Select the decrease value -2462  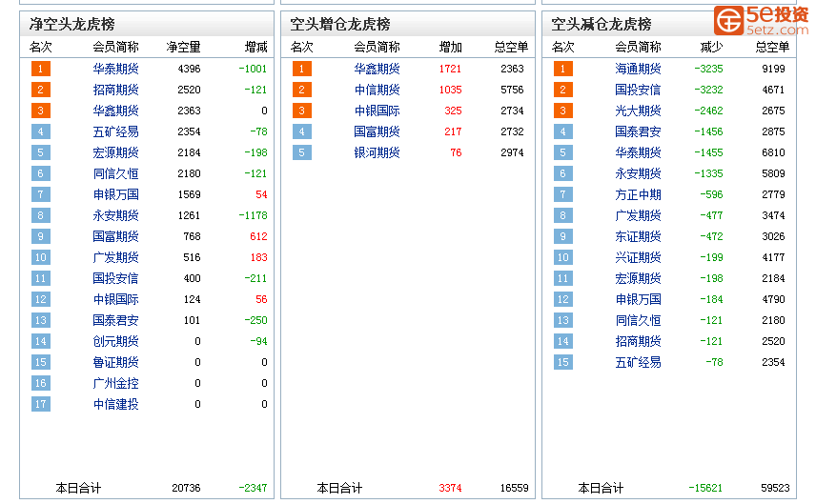709,111
